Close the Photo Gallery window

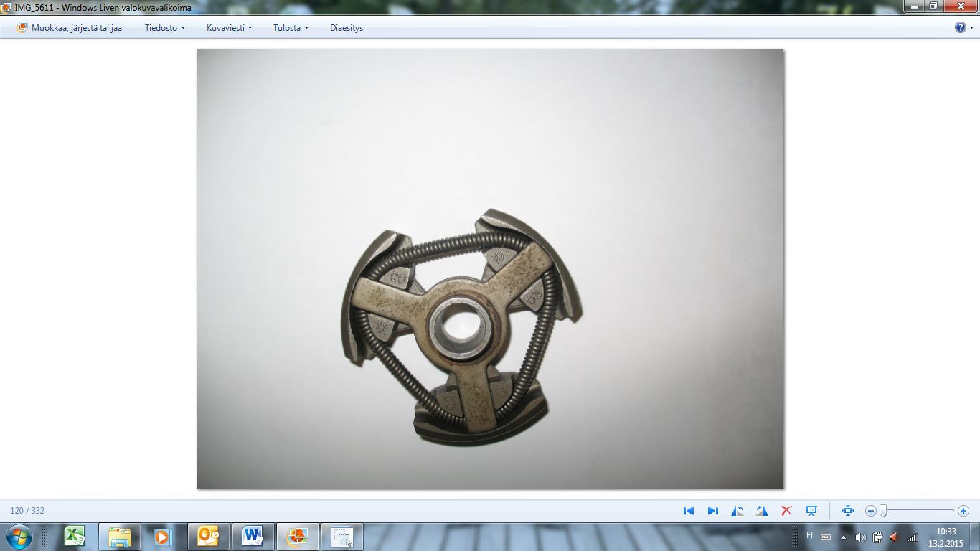pyautogui.click(x=960, y=6)
